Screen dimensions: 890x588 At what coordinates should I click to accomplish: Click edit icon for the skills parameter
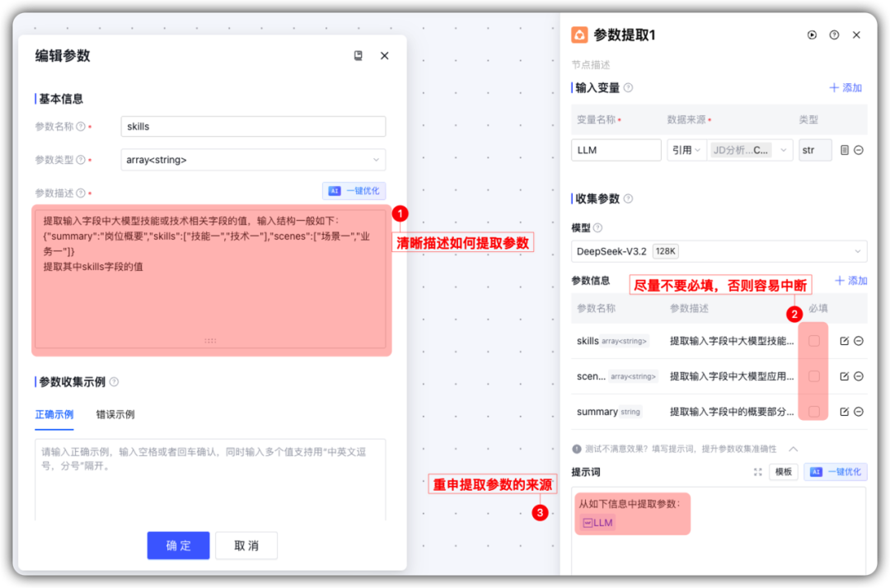tap(844, 341)
